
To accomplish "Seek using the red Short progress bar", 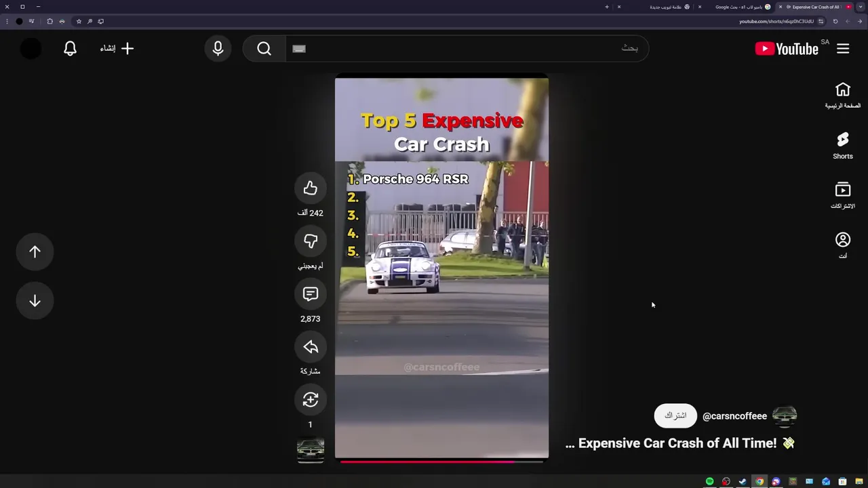I will tap(441, 462).
